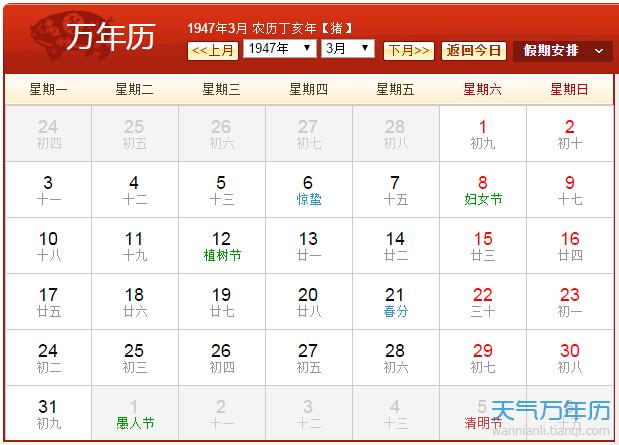Screen dimensions: 619x445
Task: Open the 1947年 year dropdown
Action: pyautogui.click(x=279, y=49)
